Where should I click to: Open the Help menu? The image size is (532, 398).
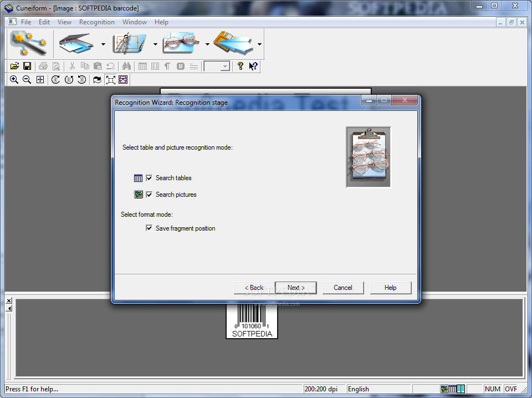click(161, 22)
